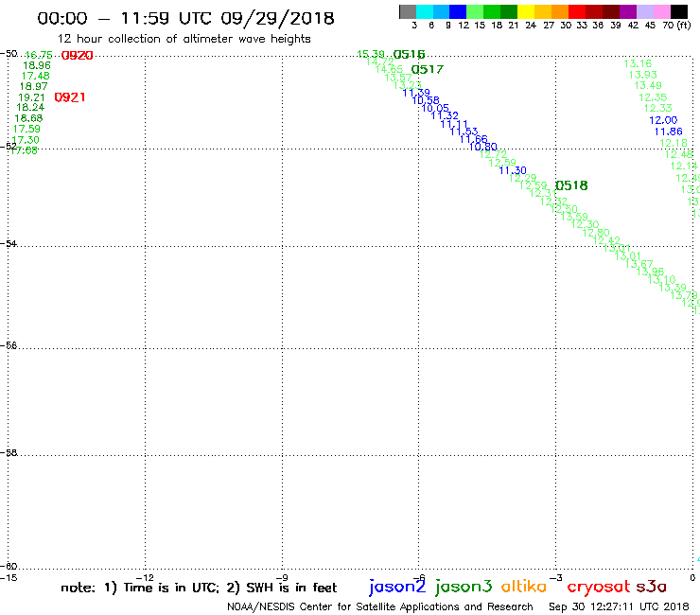The width and height of the screenshot is (700, 615).
Task: Select the cryosat legend label
Action: click(x=598, y=588)
